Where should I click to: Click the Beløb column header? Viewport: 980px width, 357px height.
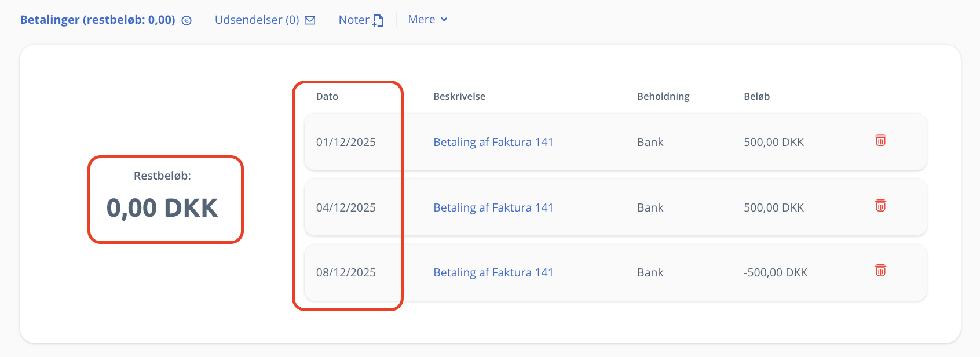(756, 96)
